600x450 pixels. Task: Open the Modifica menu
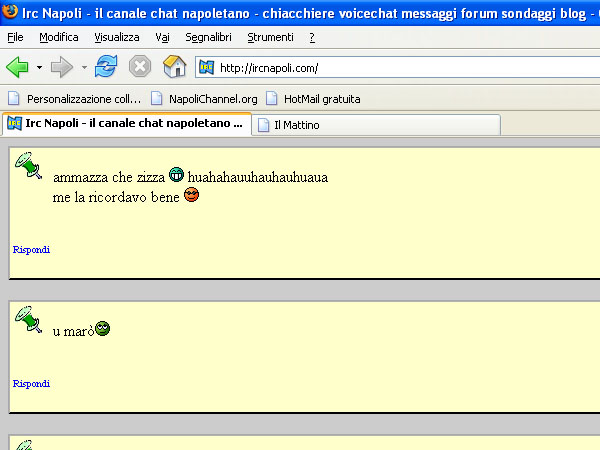pos(59,37)
